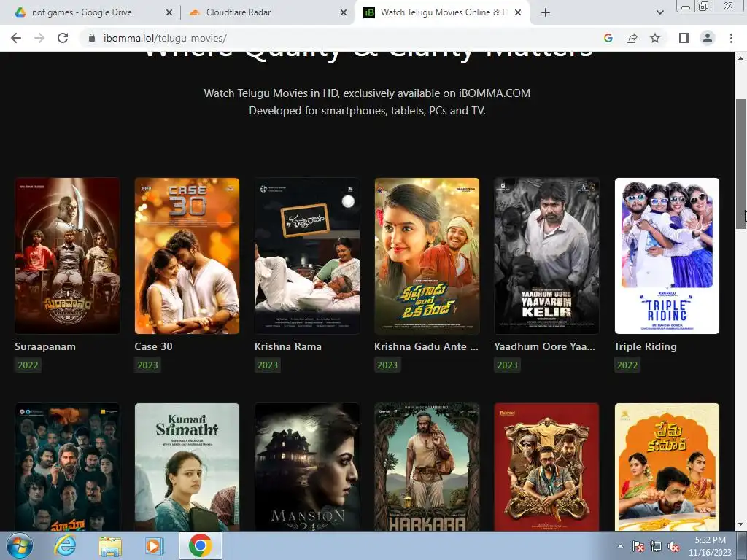Open the Mansion 24 poster
This screenshot has width=747, height=560.
click(307, 467)
